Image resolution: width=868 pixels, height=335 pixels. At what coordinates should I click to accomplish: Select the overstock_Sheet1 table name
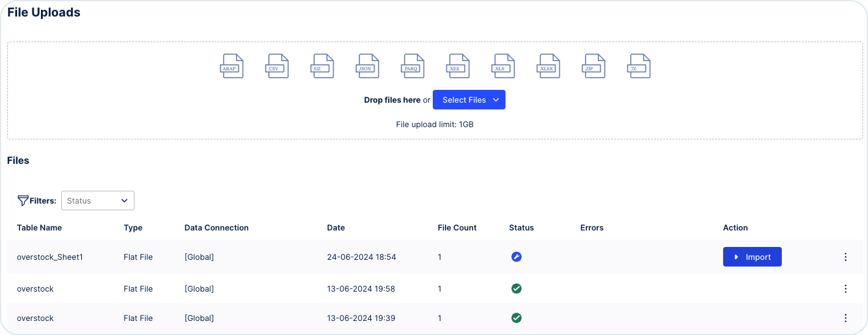50,257
